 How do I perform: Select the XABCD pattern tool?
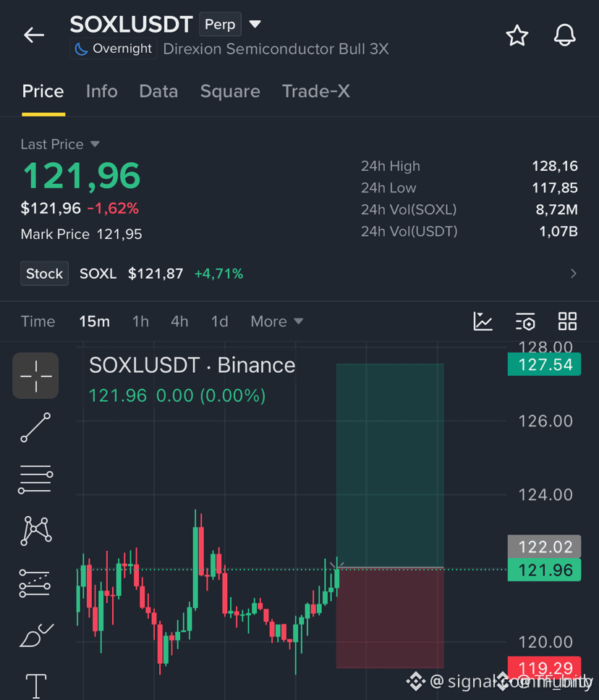click(35, 531)
